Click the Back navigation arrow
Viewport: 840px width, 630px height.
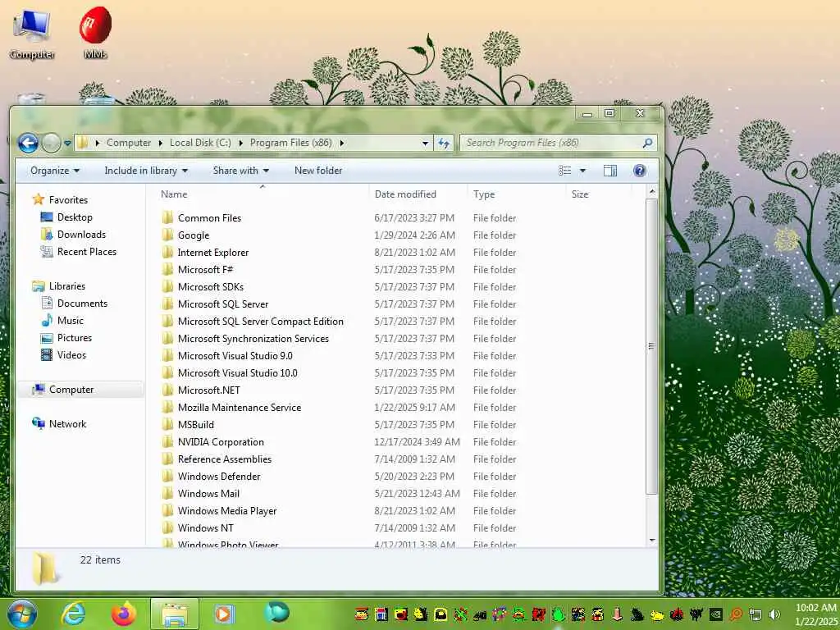point(28,143)
